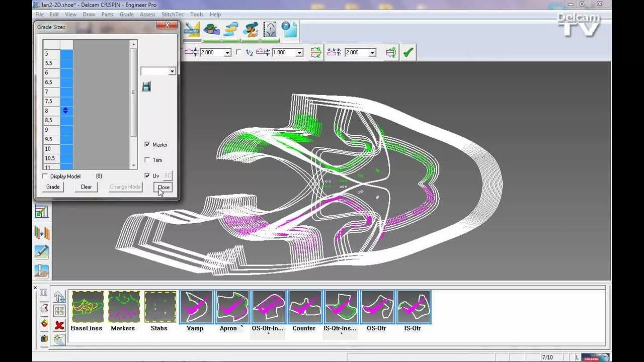Click the books icon in bottom panel
This screenshot has height=362, width=644.
coord(44,338)
